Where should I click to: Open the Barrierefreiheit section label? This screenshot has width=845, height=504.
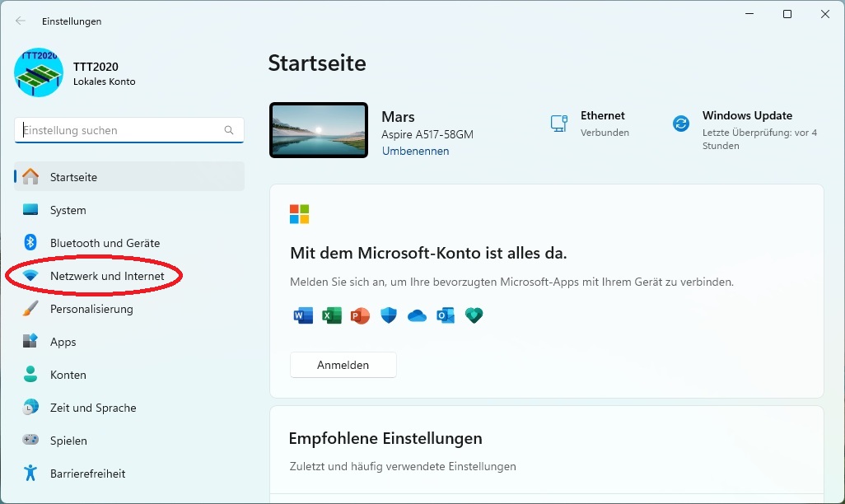[x=88, y=474]
